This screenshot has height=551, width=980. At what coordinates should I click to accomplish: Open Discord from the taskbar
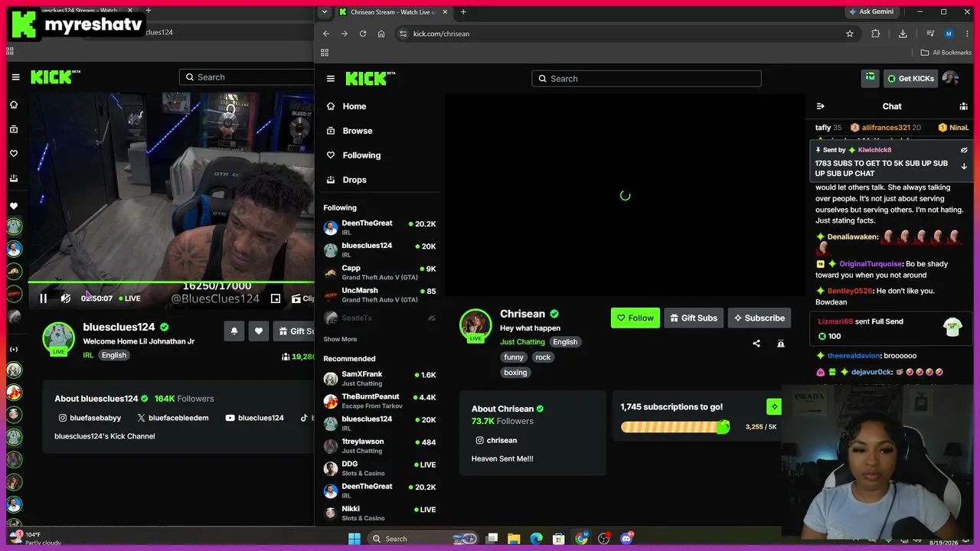(x=627, y=539)
